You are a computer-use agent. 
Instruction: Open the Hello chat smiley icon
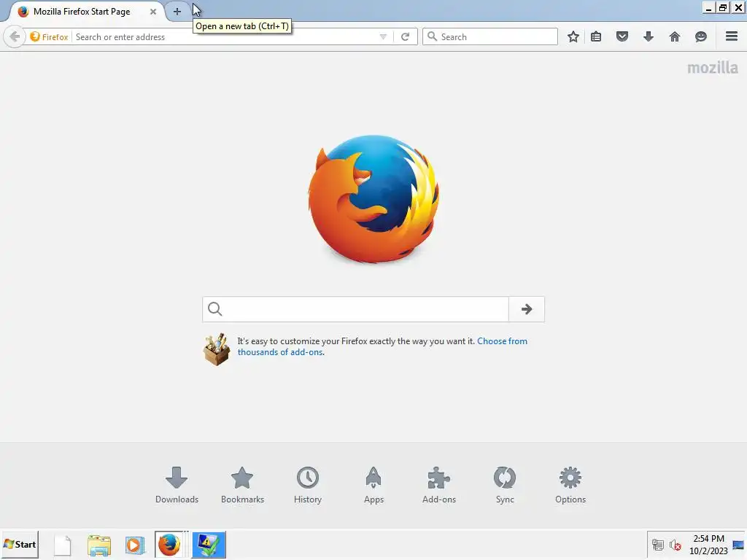[x=701, y=36]
